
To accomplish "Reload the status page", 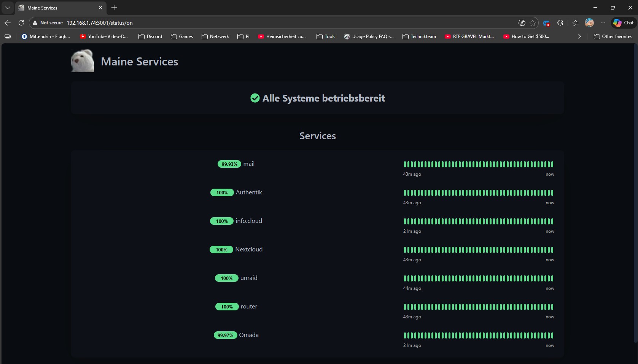I will [21, 23].
